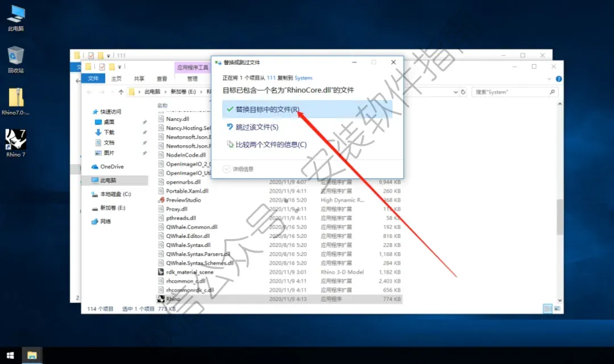This screenshot has height=364, width=614.
Task: Choose Skip this file option (跳过该文件)
Action: pyautogui.click(x=256, y=127)
